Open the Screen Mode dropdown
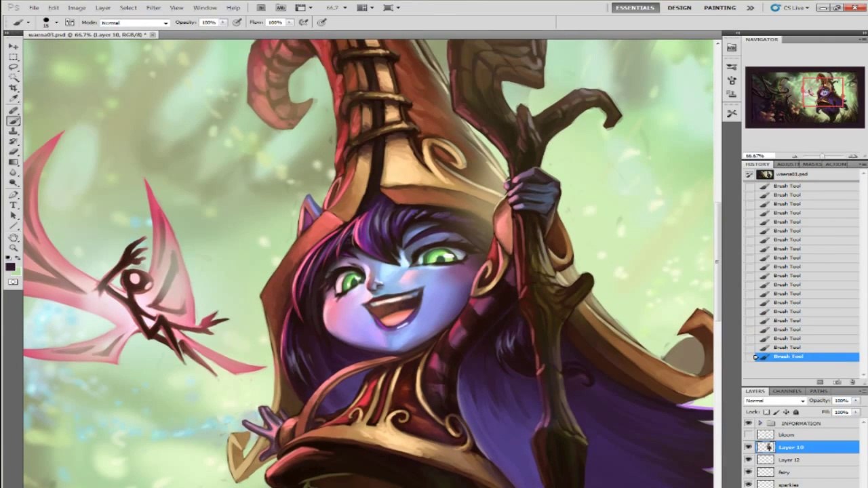Image resolution: width=868 pixels, height=488 pixels. 391,7
